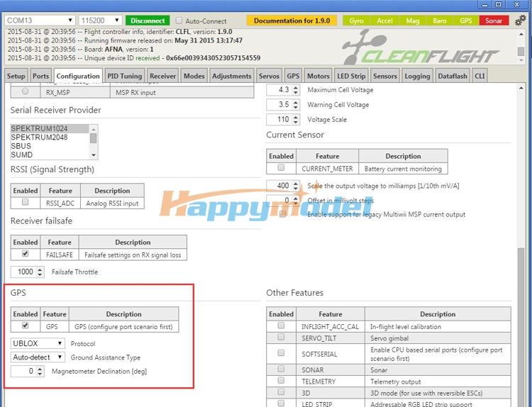Open the Servos tab
The height and width of the screenshot is (407, 532).
click(269, 76)
